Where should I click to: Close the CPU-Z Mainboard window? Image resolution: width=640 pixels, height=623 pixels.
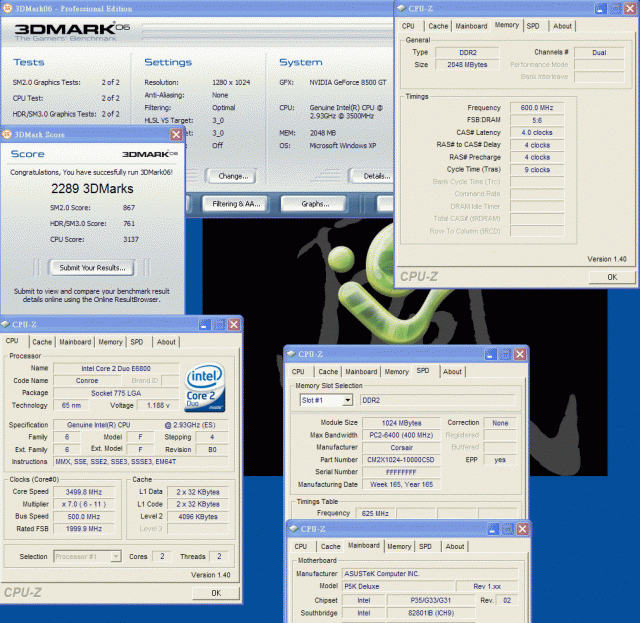coord(522,529)
